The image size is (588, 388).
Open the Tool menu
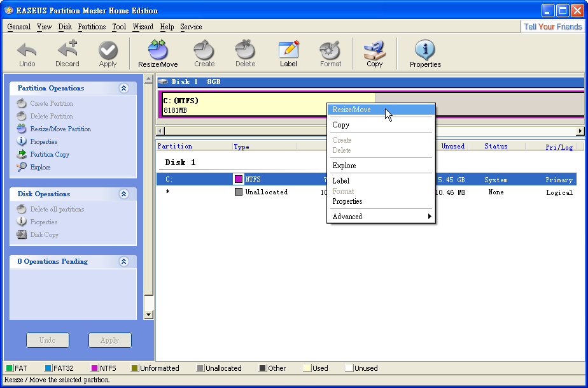(119, 27)
